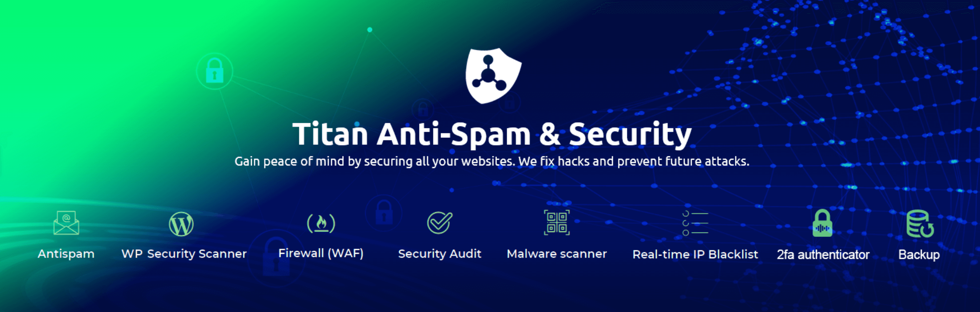Select the Firewall (WAF) text
Screen dimensions: 980x312
click(x=321, y=253)
